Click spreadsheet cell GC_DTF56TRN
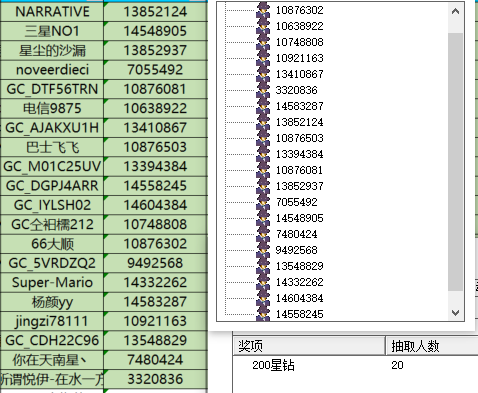This screenshot has height=393, width=478. tap(52, 89)
